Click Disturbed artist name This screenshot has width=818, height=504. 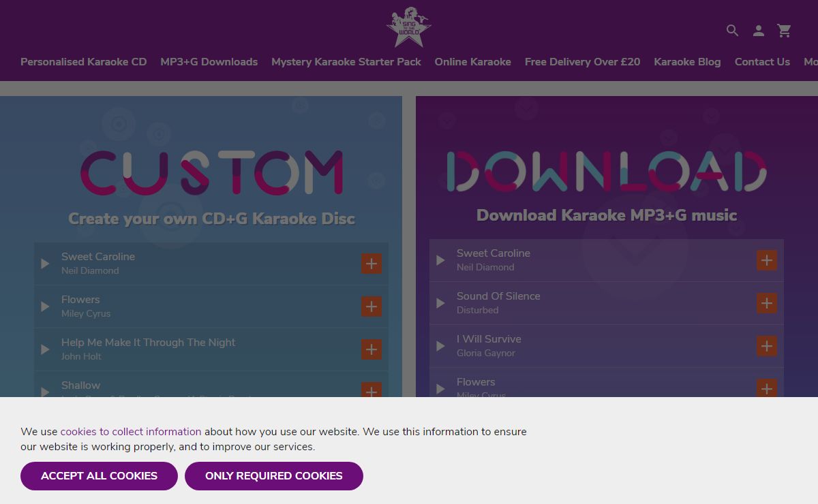point(478,310)
